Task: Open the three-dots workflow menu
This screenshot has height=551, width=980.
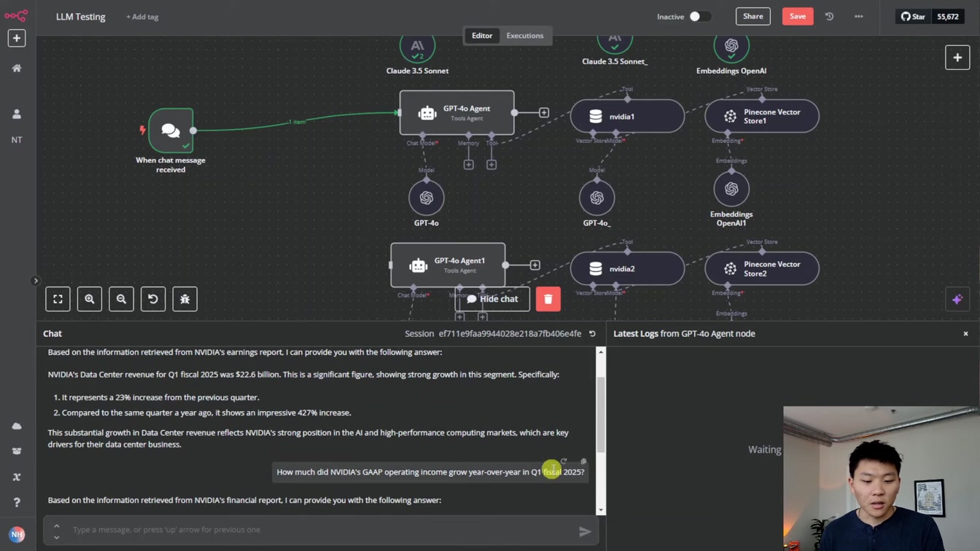Action: [858, 16]
